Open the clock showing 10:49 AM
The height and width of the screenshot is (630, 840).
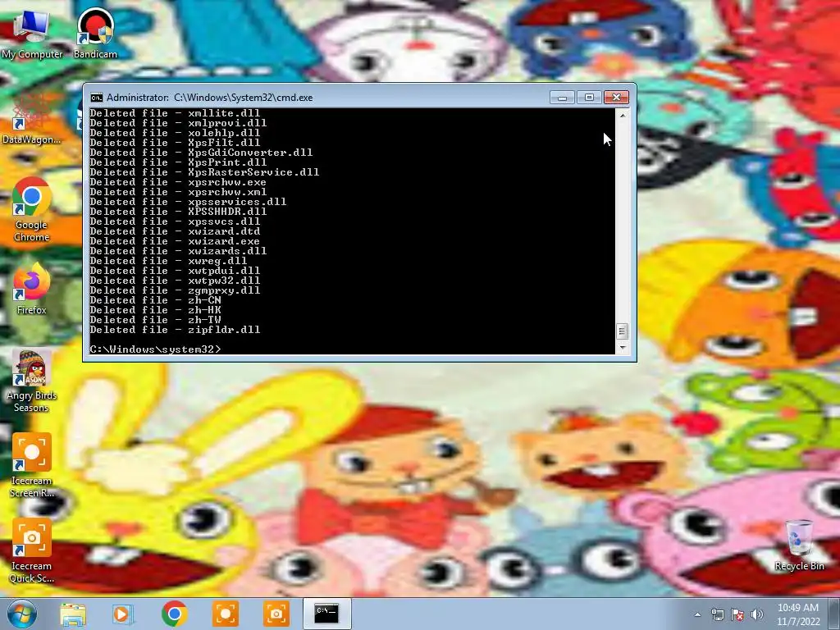point(798,614)
